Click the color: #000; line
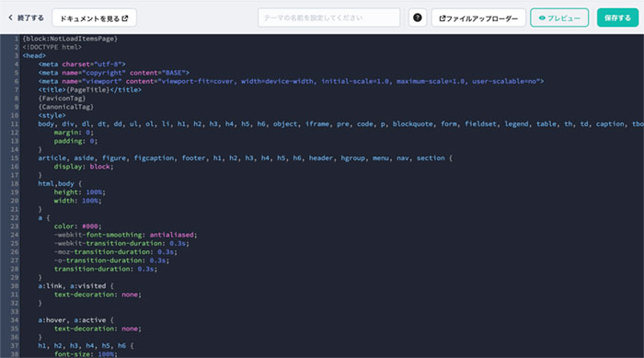The image size is (644, 358). click(77, 226)
